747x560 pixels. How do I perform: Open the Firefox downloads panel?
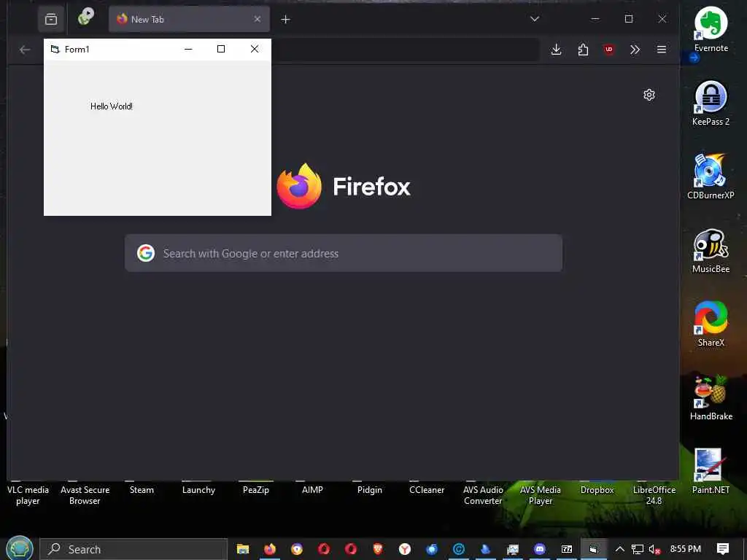[556, 50]
